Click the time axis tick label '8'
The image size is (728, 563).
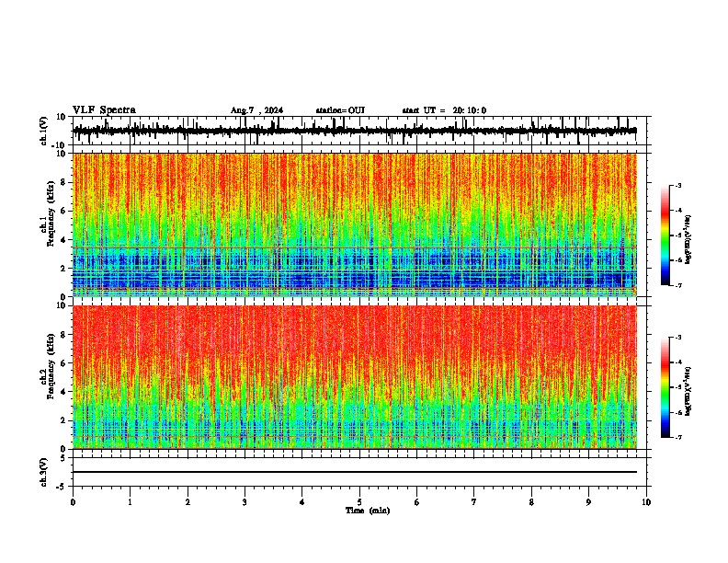(x=531, y=502)
